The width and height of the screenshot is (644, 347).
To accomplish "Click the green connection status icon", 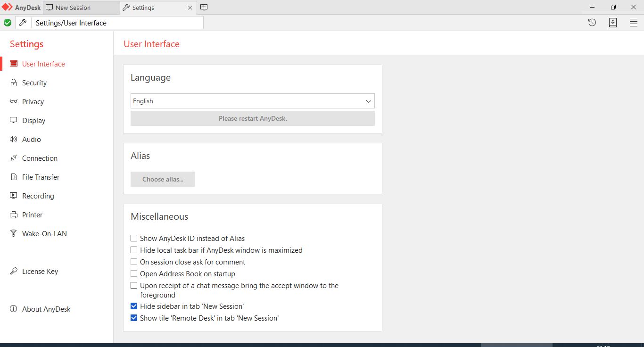I will coord(8,23).
